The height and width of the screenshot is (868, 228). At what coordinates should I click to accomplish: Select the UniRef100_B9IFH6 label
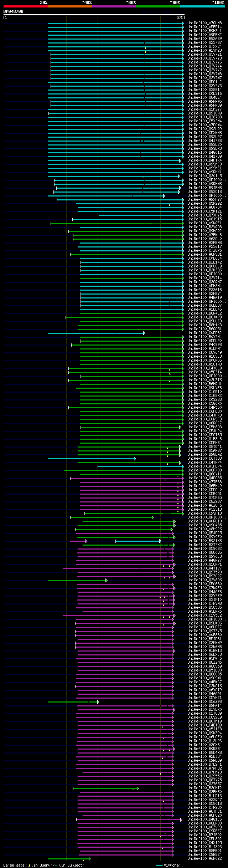click(x=204, y=188)
